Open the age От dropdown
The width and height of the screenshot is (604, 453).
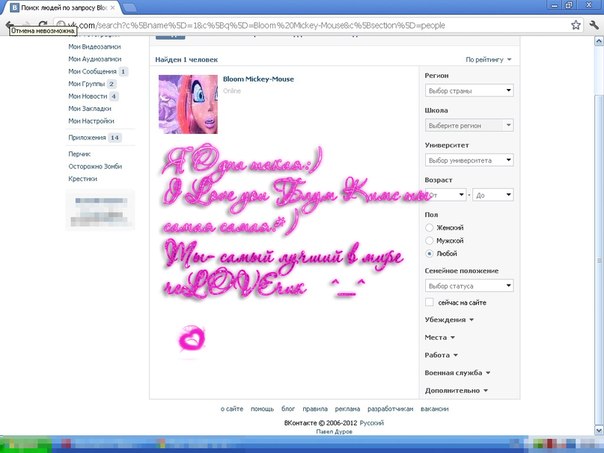click(446, 195)
